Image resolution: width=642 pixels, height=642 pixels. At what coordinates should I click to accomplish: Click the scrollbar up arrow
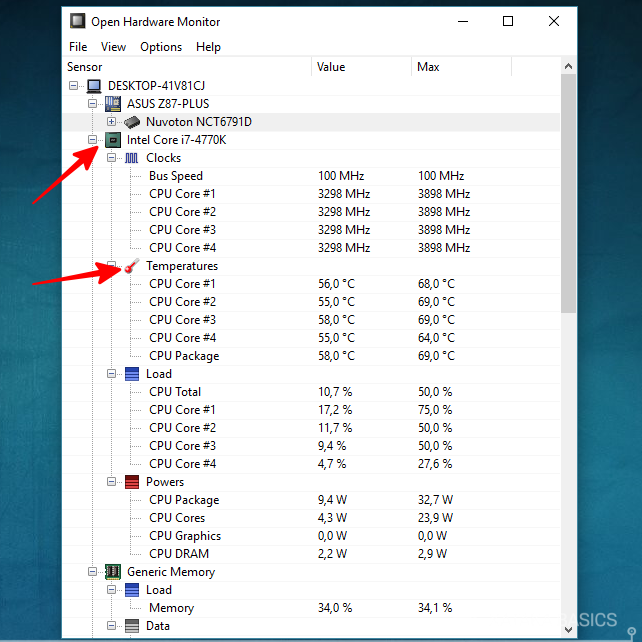pos(568,66)
